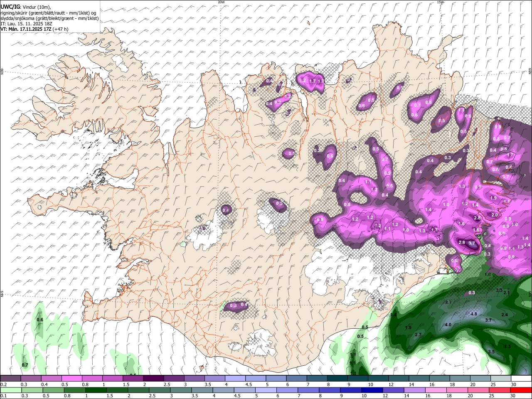Pick the dark navy blue 10 swatch in rain legend

click(371, 390)
